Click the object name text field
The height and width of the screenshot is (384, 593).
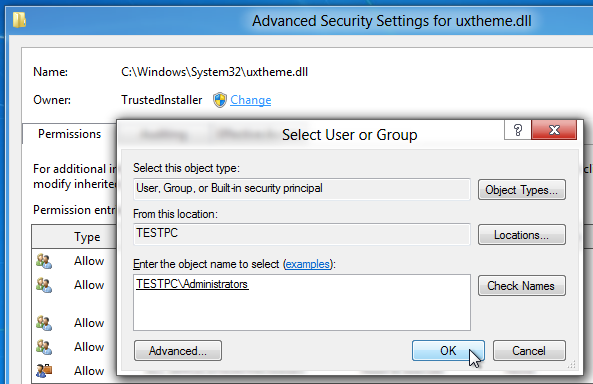[302, 302]
